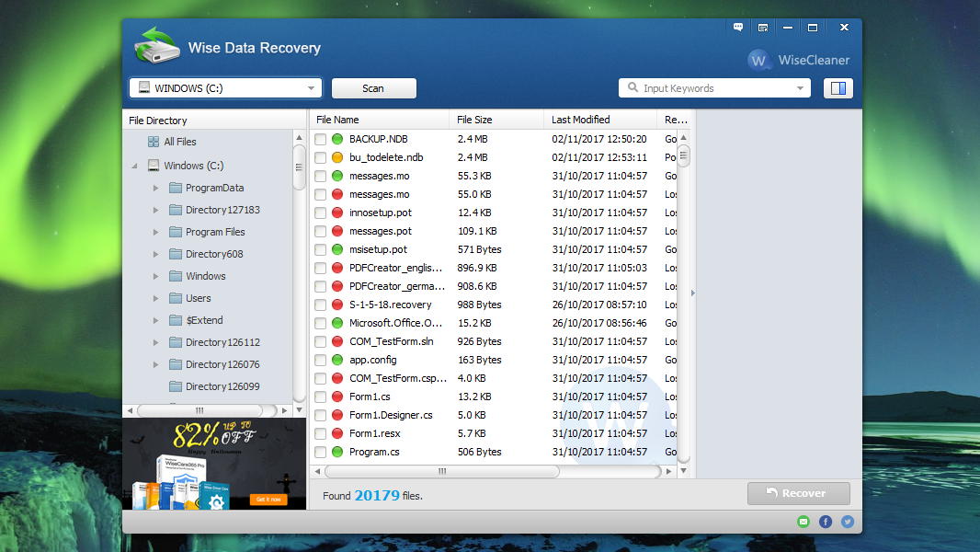Click the search magnifier icon
980x552 pixels.
633,87
